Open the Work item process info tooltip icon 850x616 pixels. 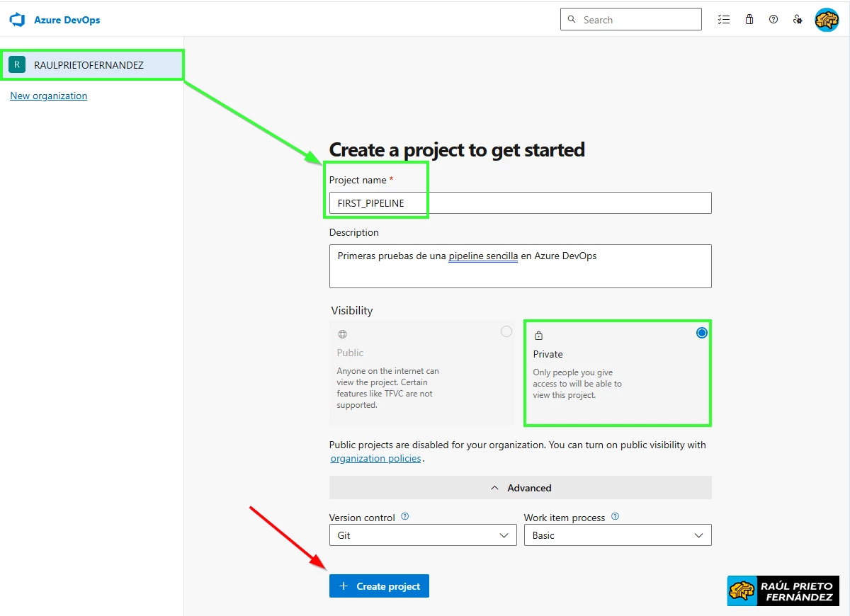click(x=614, y=516)
